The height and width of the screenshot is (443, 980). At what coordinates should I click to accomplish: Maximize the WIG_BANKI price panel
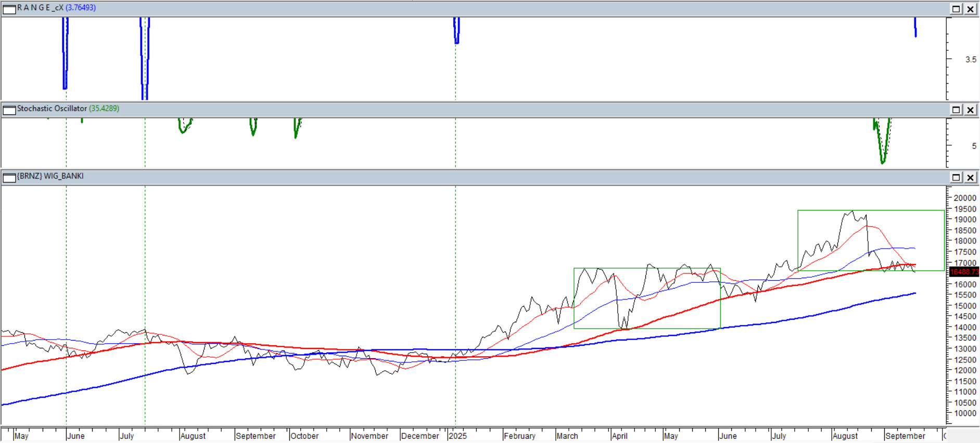(956, 178)
